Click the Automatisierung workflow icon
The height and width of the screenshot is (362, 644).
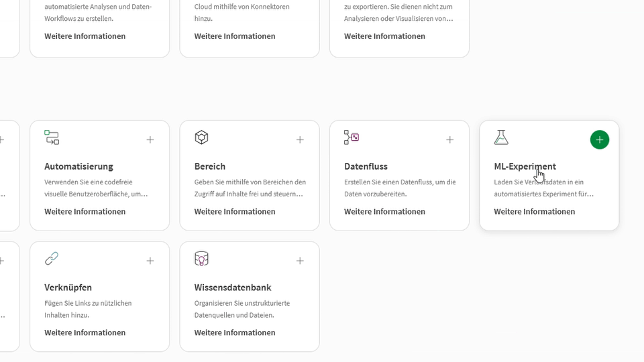tap(52, 137)
